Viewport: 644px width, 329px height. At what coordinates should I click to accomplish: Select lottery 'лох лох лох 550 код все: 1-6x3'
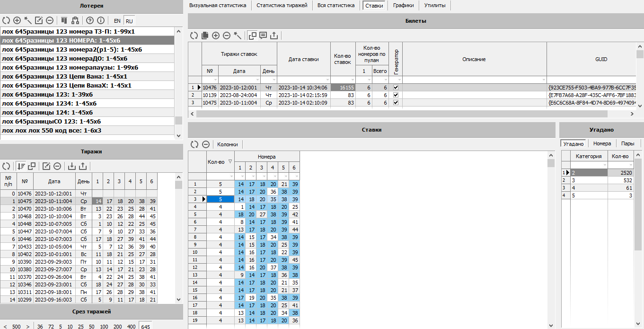(x=88, y=130)
